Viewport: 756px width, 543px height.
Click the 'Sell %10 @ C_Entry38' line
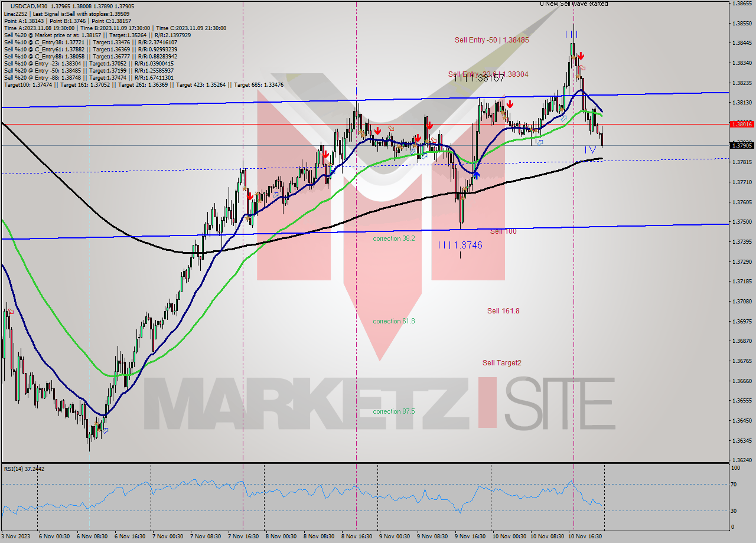click(x=90, y=42)
